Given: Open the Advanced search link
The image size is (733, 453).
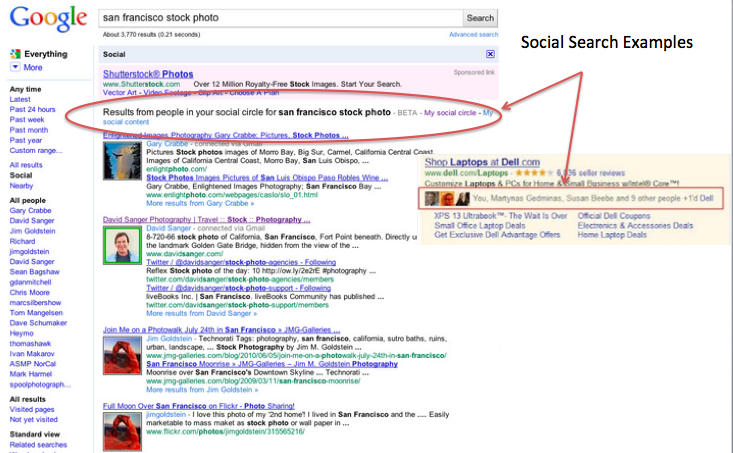Looking at the screenshot, I should (x=473, y=34).
